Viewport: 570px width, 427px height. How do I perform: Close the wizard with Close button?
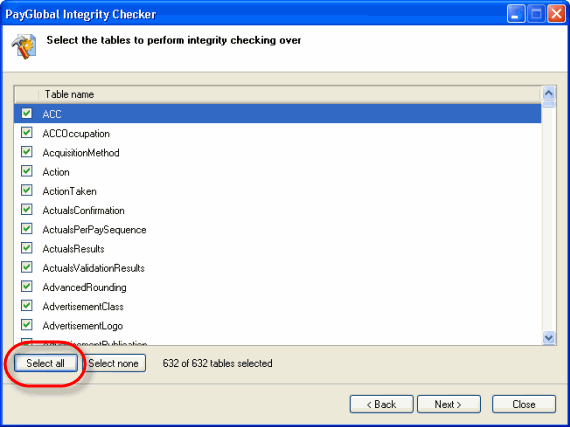(524, 404)
